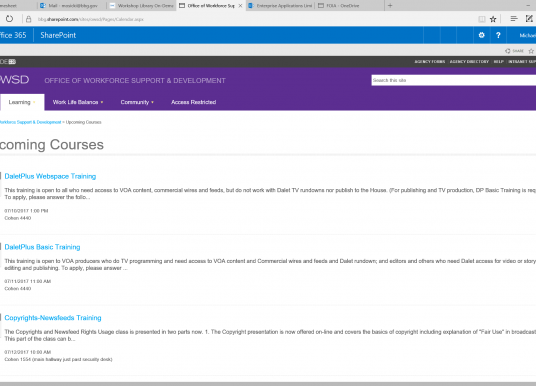Toggle the Reading view book icon

click(x=481, y=19)
